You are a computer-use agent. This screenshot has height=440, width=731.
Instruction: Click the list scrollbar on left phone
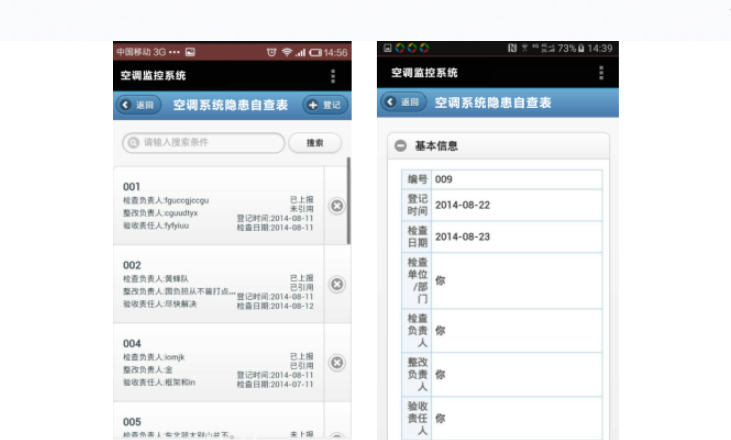[348, 200]
